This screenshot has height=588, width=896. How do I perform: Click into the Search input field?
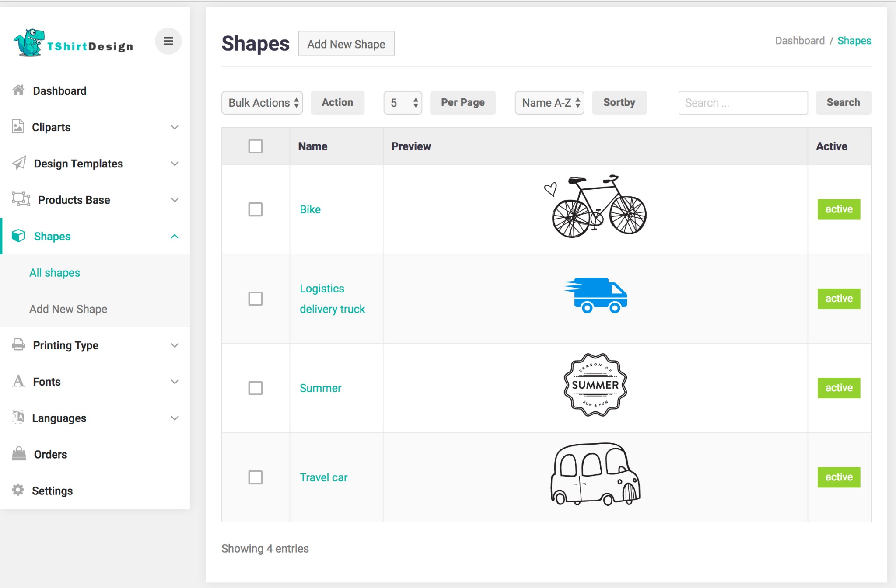point(743,103)
